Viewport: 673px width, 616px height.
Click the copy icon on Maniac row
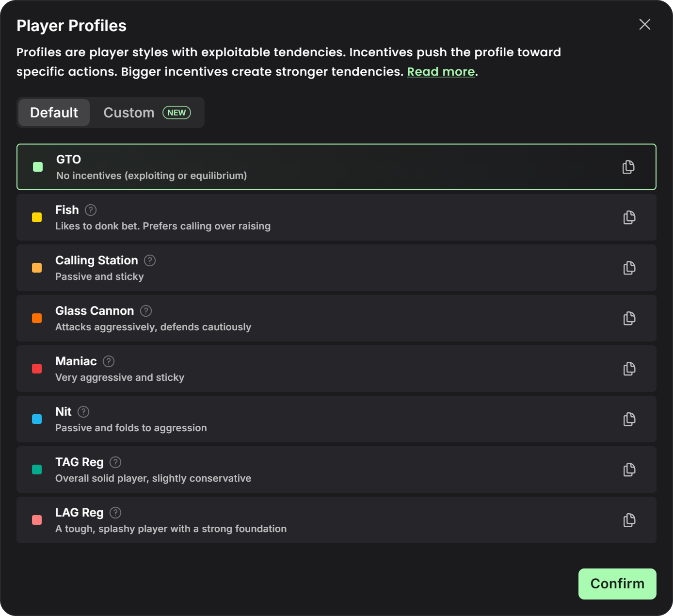[x=629, y=369]
